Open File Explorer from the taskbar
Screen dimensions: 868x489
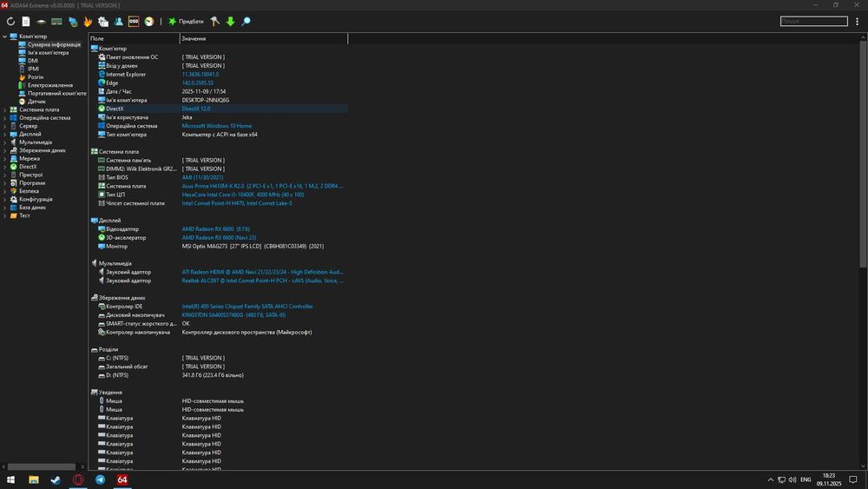pos(34,479)
